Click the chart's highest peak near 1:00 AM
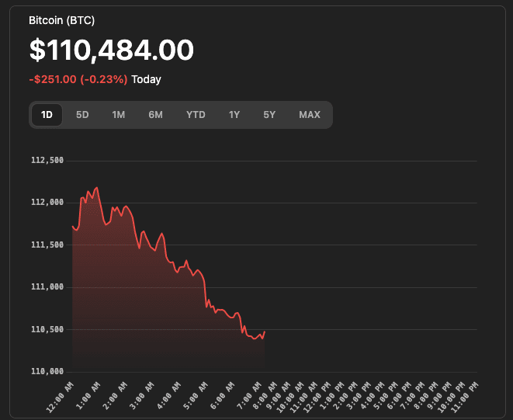 [96, 188]
